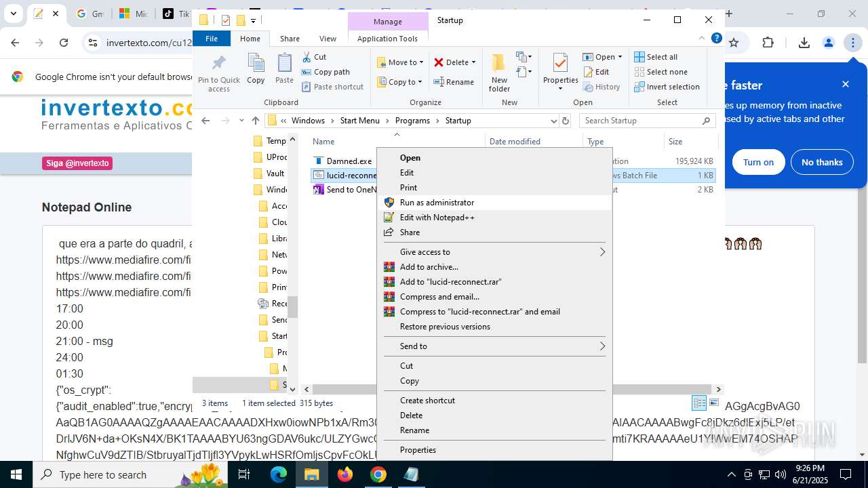Switch to the View ribbon tab

[328, 39]
